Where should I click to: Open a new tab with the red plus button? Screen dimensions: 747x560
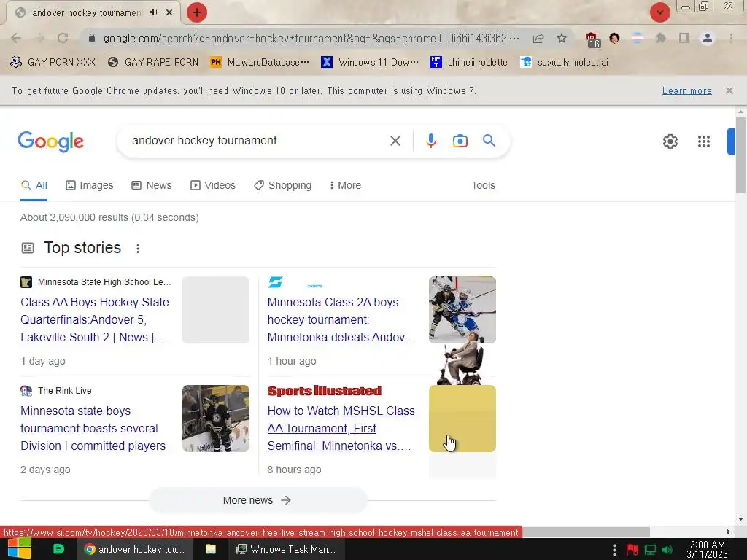(197, 12)
